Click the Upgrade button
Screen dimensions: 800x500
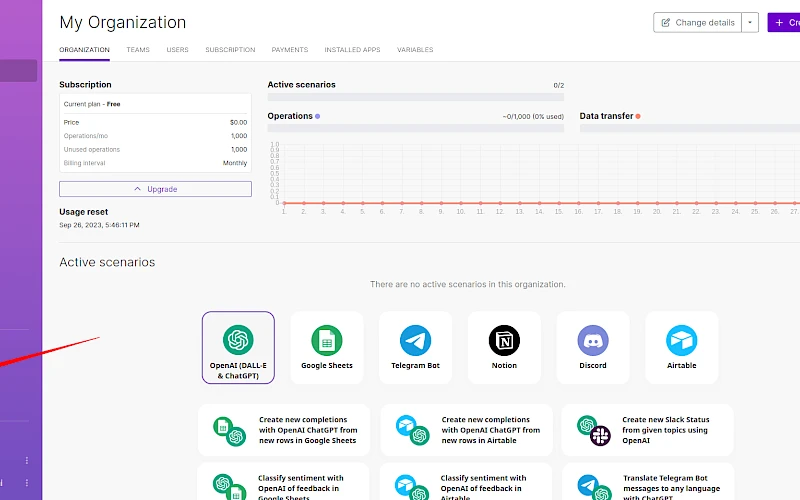click(x=155, y=189)
